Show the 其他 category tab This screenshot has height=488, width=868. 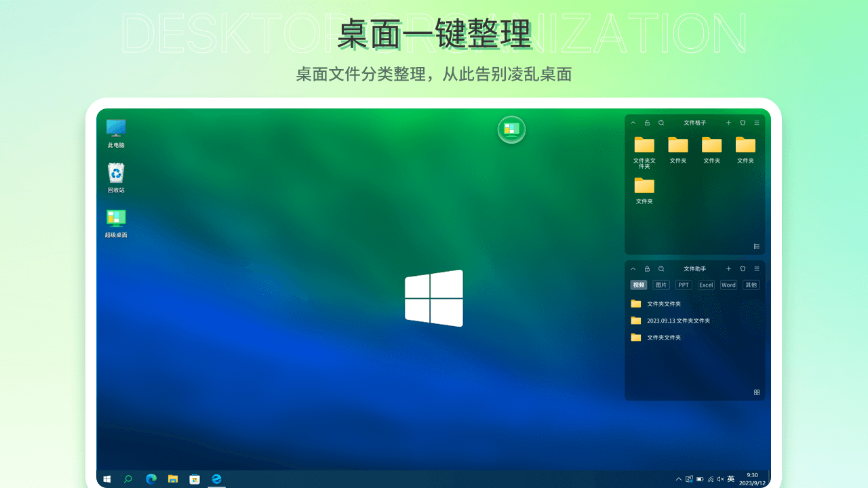(x=751, y=285)
